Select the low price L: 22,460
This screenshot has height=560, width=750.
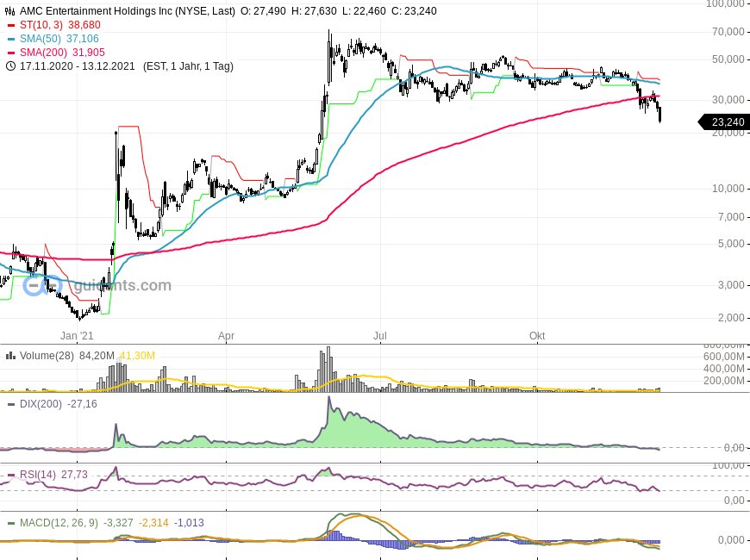click(x=364, y=11)
